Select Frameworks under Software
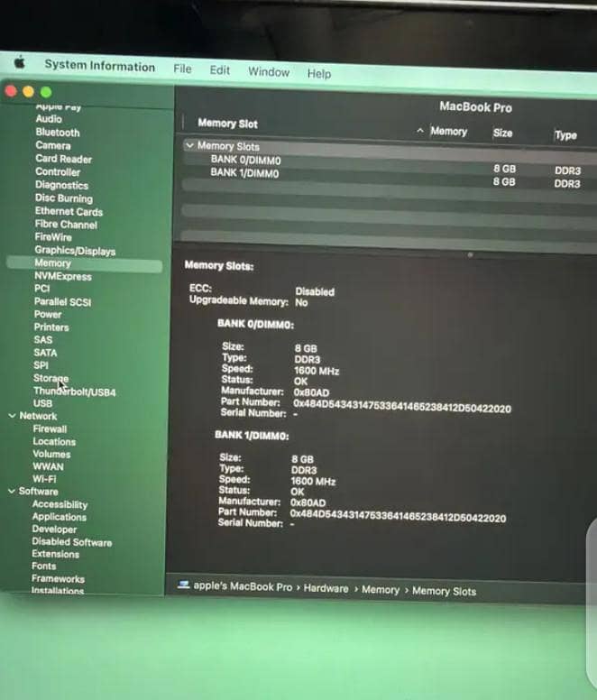Image resolution: width=597 pixels, height=700 pixels. [58, 578]
